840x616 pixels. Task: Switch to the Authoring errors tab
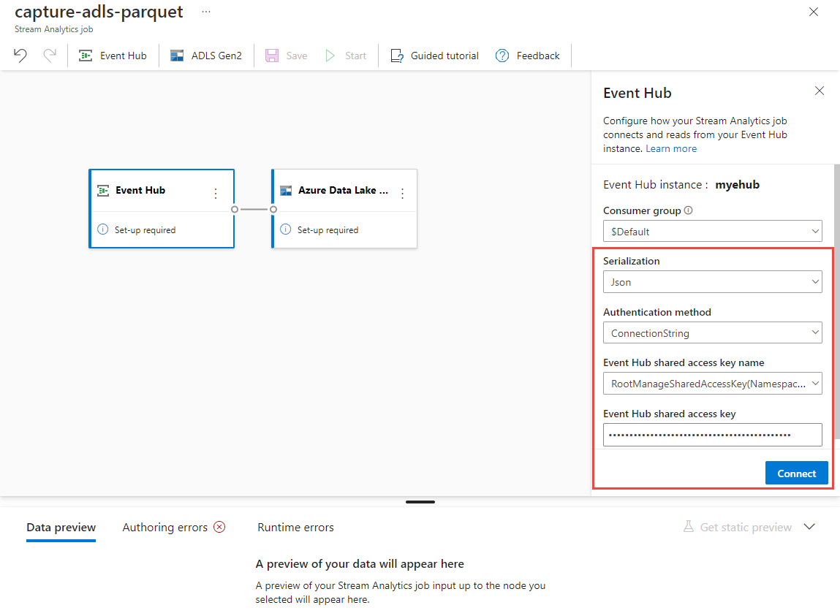(x=173, y=527)
